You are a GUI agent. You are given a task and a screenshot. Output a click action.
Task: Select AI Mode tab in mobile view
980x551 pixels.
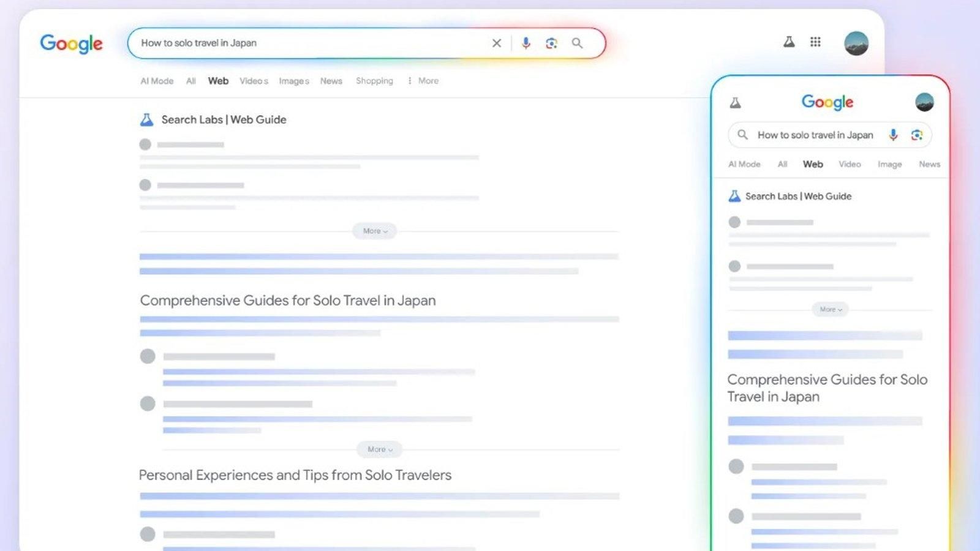[x=744, y=164]
